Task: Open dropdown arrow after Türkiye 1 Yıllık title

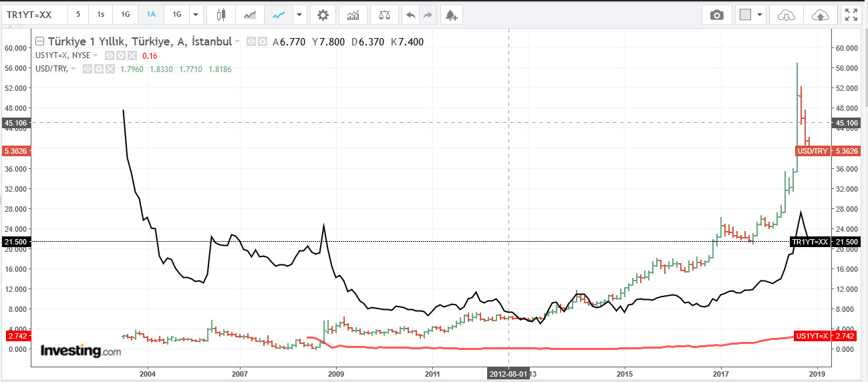Action: coord(237,42)
